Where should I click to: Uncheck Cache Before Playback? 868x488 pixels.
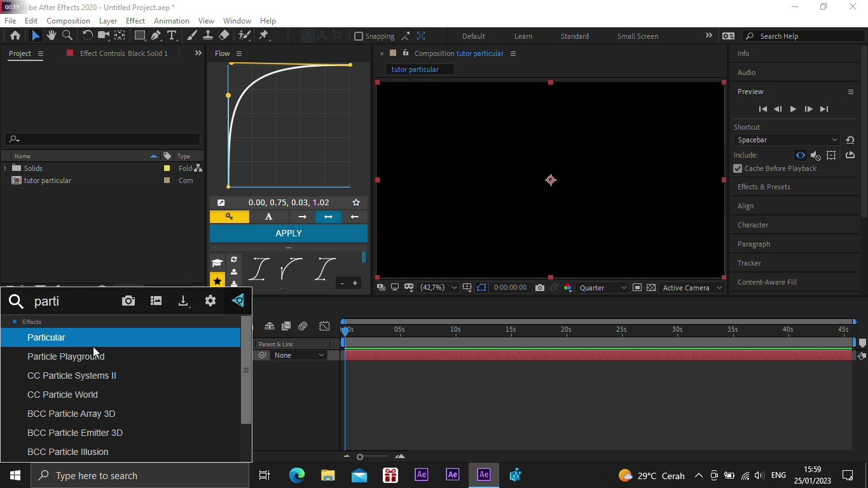pos(738,168)
